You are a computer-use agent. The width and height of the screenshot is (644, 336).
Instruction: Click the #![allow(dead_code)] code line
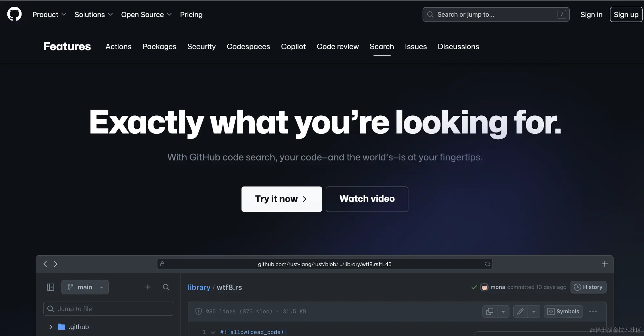(x=253, y=332)
